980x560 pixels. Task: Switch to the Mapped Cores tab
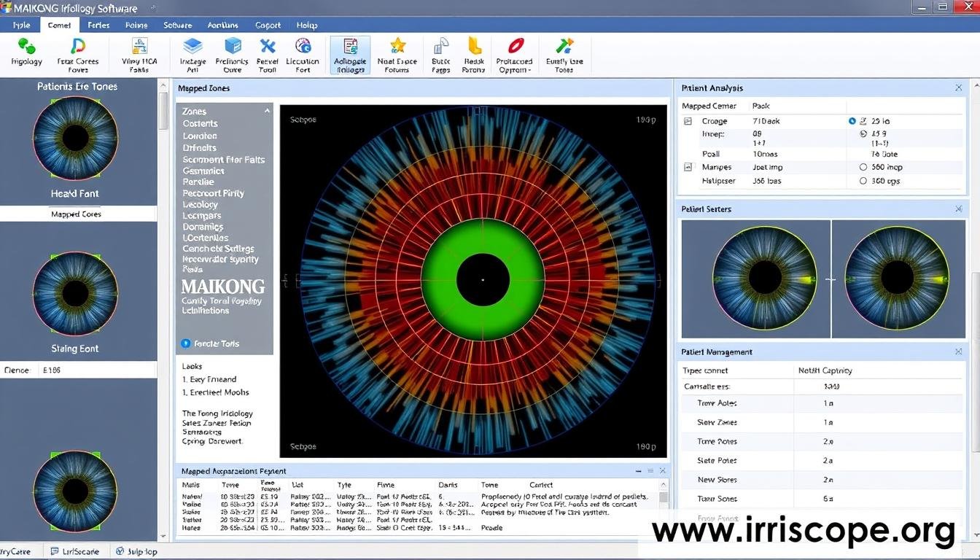pyautogui.click(x=76, y=213)
